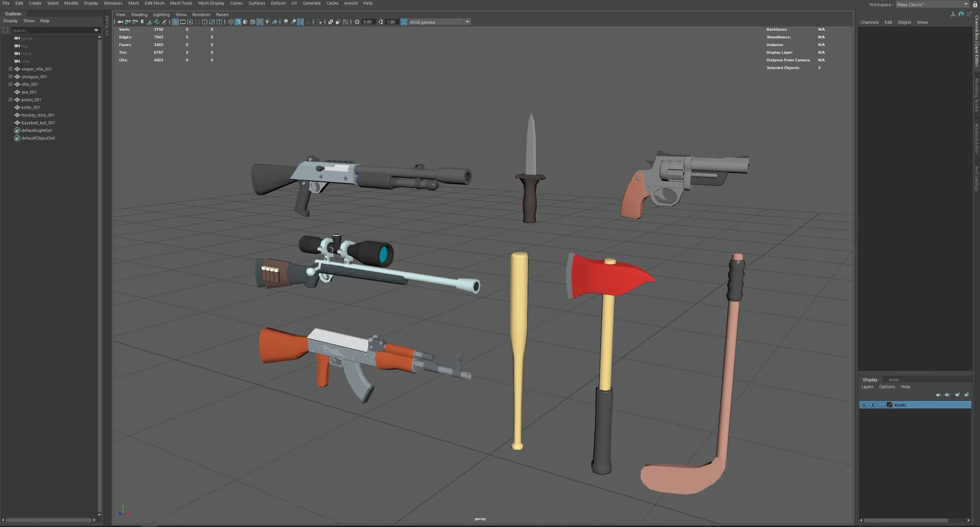
Task: Open the viewport Shading menu
Action: (x=139, y=15)
